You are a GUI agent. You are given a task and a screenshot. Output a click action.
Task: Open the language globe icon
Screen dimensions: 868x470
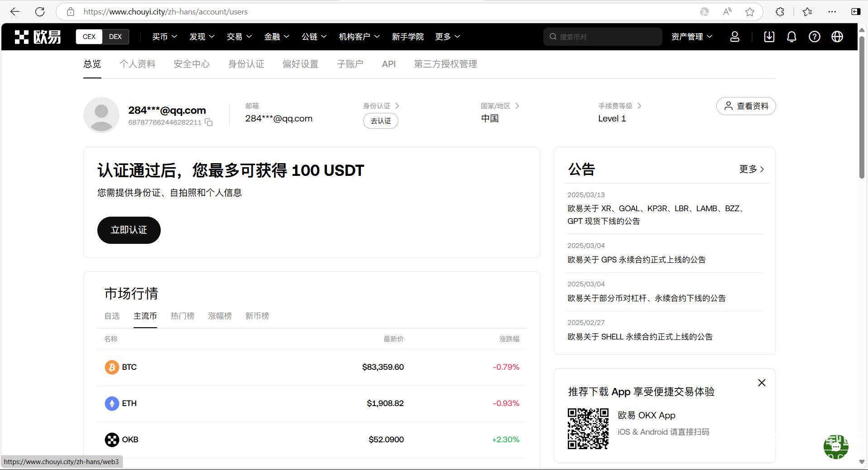(x=837, y=37)
